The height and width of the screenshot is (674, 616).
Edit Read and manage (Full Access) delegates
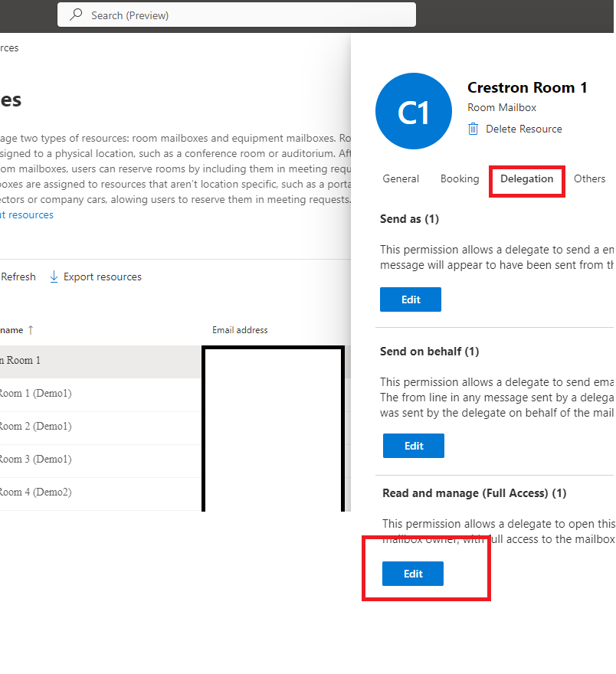tap(413, 574)
